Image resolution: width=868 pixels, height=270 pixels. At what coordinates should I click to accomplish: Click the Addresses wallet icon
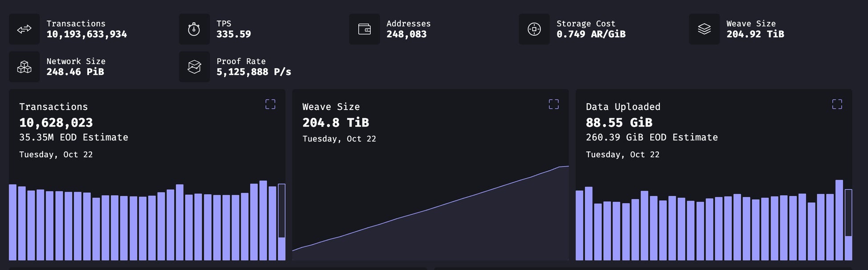click(365, 29)
